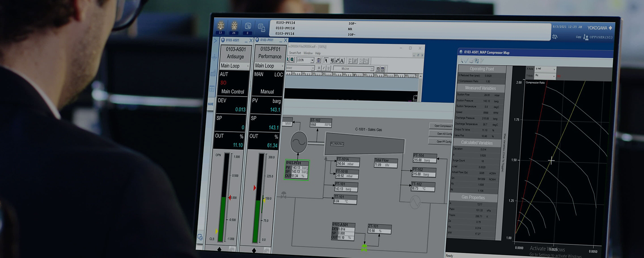Select the pointer arrow tool in editor toolbar
The width and height of the screenshot is (644, 258).
click(326, 60)
